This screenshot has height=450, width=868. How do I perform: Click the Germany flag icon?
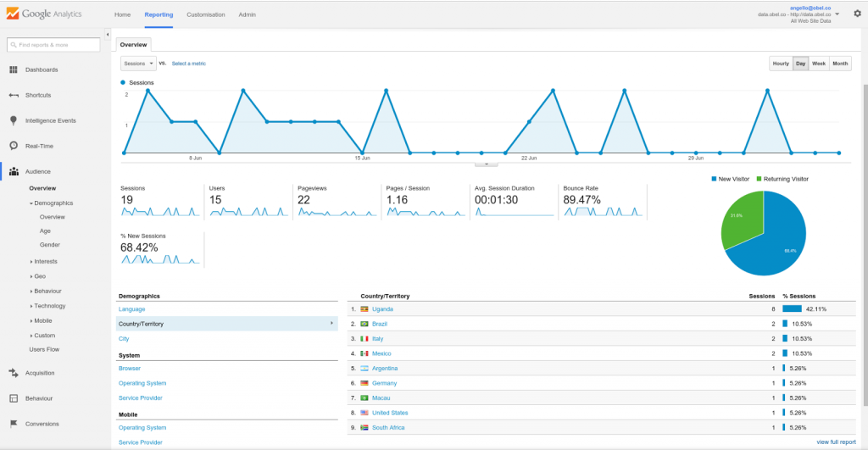(x=364, y=383)
